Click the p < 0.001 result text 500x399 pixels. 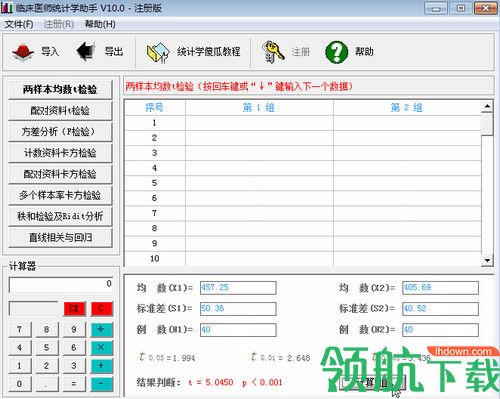262,382
